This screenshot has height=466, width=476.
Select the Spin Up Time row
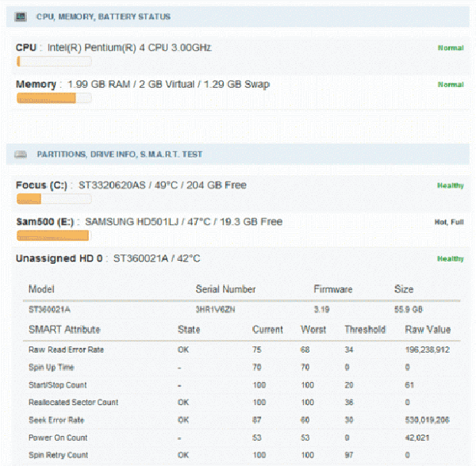(242, 368)
